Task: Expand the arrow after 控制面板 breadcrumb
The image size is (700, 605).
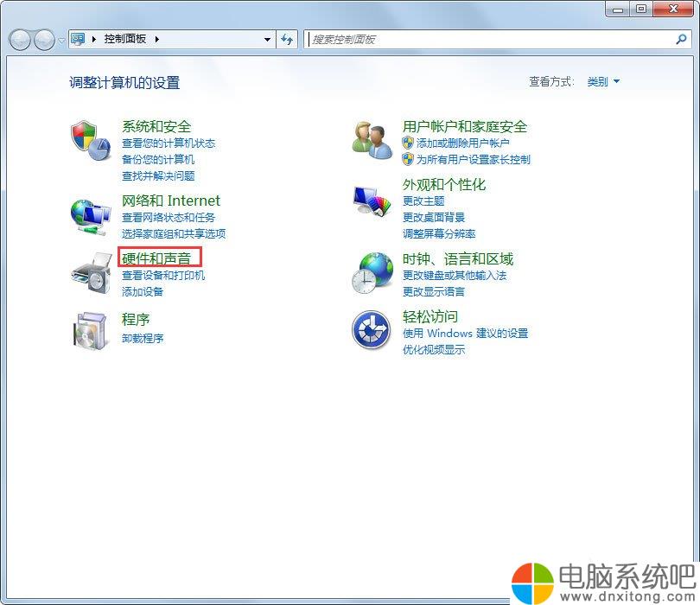Action: pyautogui.click(x=157, y=39)
